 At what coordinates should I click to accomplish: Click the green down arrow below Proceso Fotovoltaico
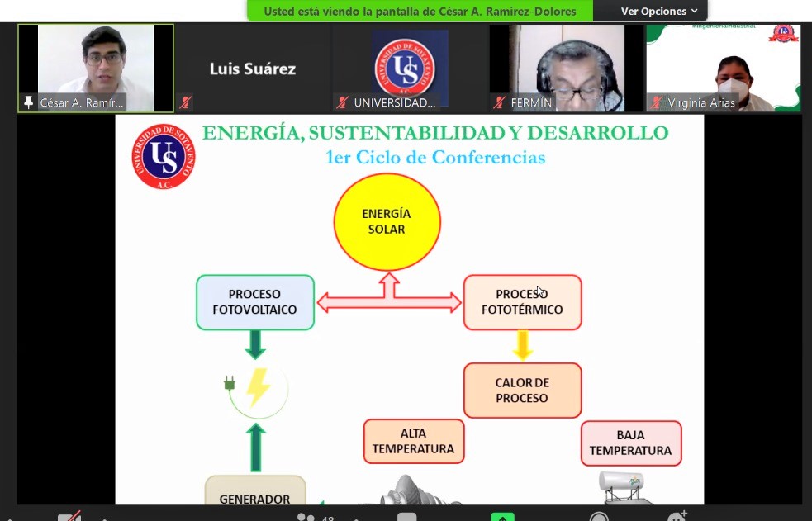[x=255, y=344]
